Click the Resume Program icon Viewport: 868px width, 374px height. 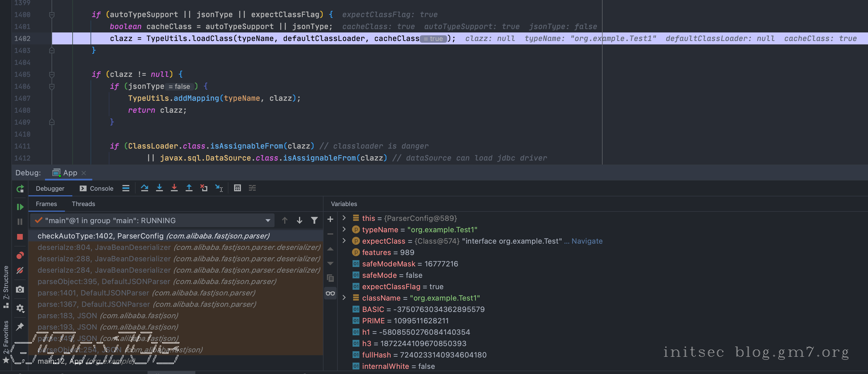[x=20, y=207]
